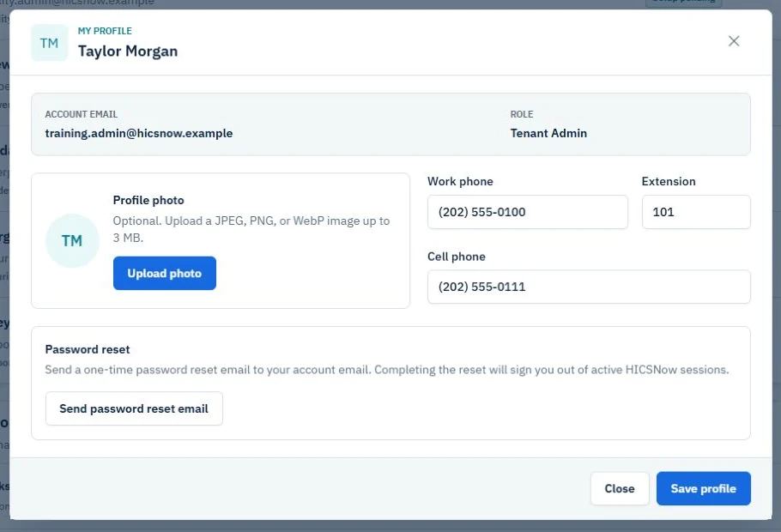Viewport: 781px width, 532px height.
Task: Click the Close button in the dialog footer
Action: [620, 488]
